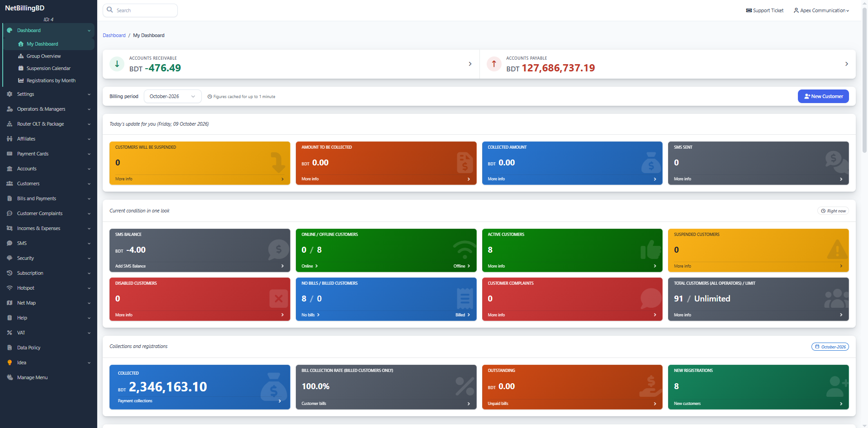This screenshot has width=868, height=428.
Task: Click the Data Policy document icon
Action: (9, 348)
